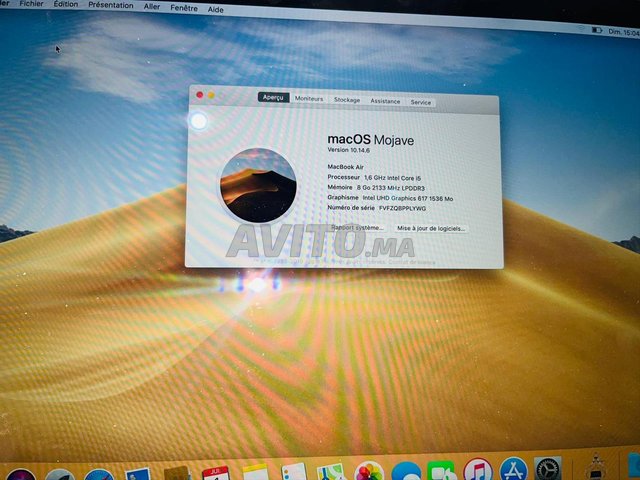Open the Photos app in the Dock
The height and width of the screenshot is (480, 640).
pyautogui.click(x=369, y=470)
